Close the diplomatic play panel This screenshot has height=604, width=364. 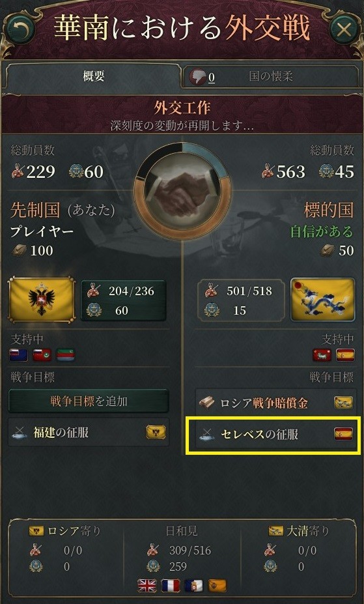[x=344, y=29]
